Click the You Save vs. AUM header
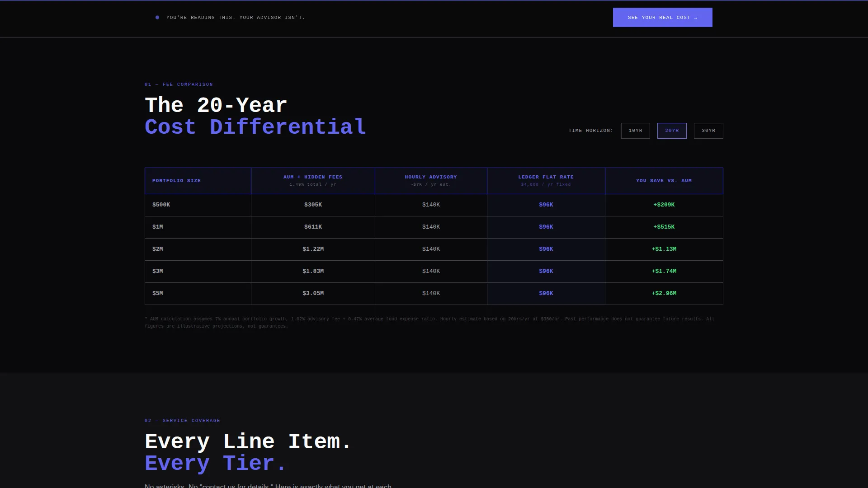Viewport: 868px width, 488px height. (x=664, y=181)
